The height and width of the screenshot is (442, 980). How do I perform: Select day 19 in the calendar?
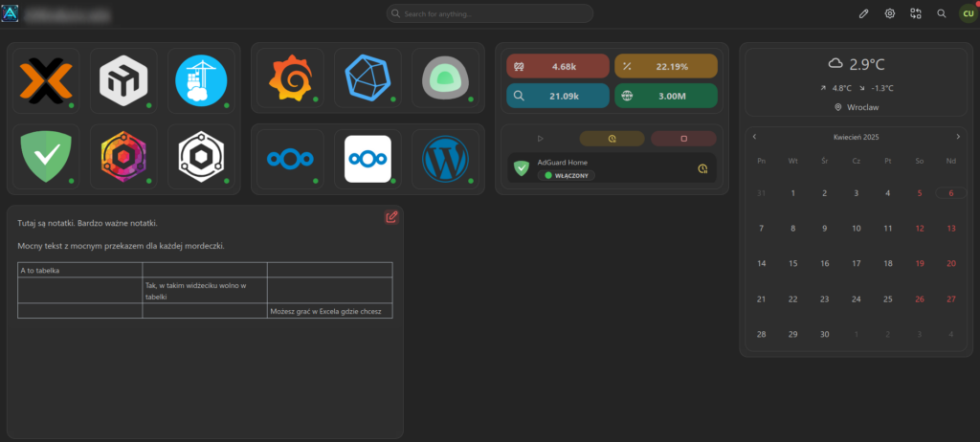click(920, 264)
